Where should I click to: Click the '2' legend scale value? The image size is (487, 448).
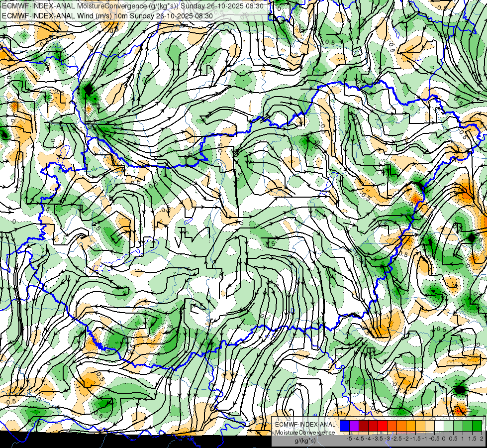tap(482, 439)
